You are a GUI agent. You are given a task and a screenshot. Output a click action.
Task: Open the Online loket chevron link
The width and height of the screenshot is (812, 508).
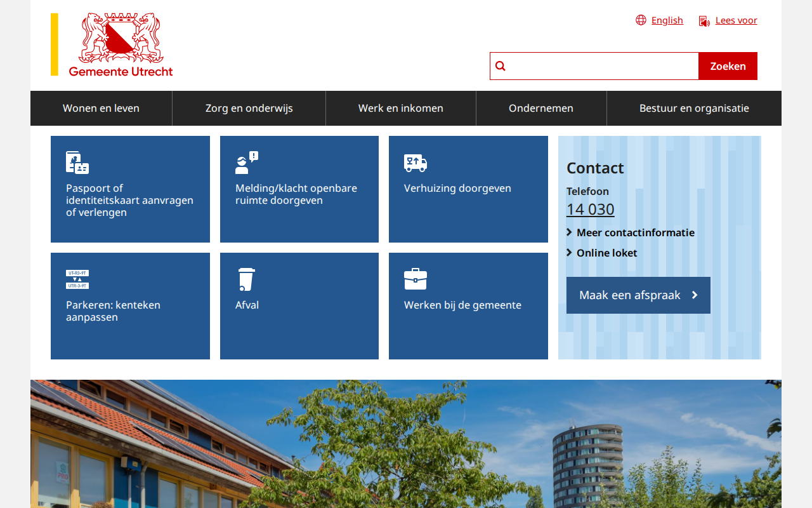tap(602, 253)
